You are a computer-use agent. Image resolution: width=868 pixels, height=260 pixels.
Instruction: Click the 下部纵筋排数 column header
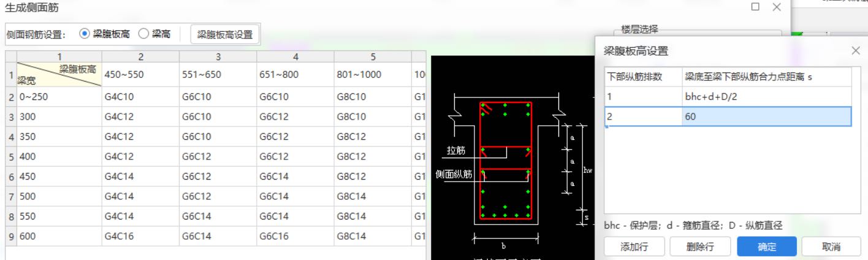(x=643, y=77)
